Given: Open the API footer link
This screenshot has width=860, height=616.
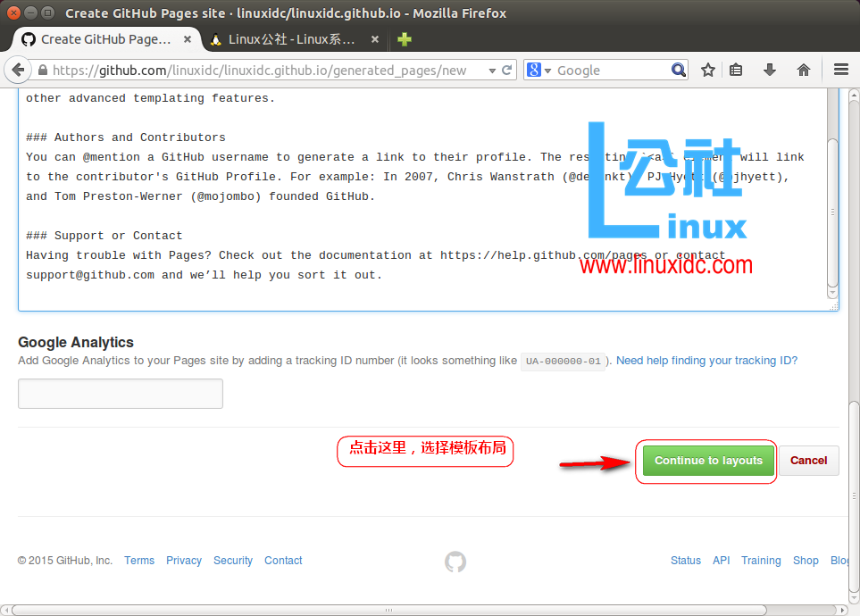Looking at the screenshot, I should pos(721,561).
